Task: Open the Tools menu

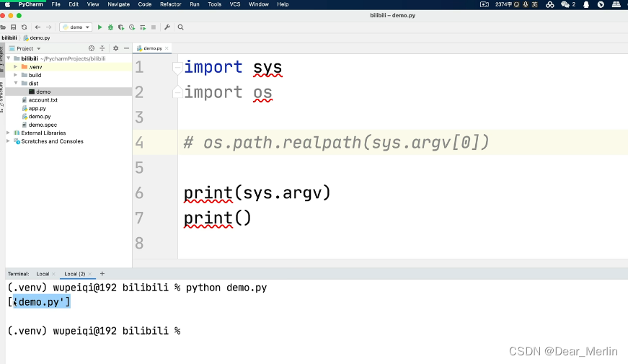Action: [x=214, y=4]
